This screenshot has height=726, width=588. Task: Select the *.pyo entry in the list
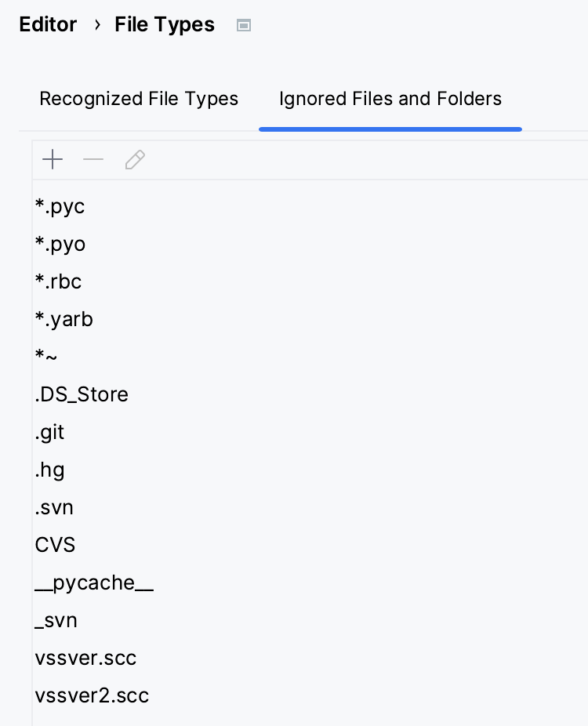pyautogui.click(x=60, y=244)
